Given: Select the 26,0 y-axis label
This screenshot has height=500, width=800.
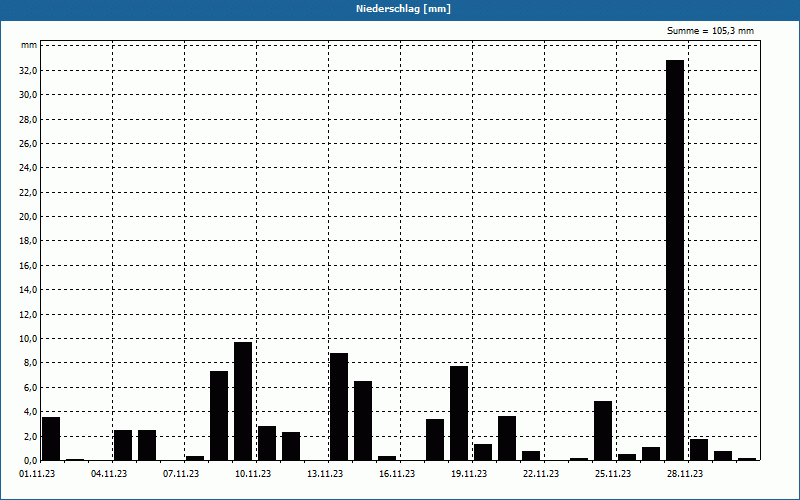Looking at the screenshot, I should pos(28,144).
